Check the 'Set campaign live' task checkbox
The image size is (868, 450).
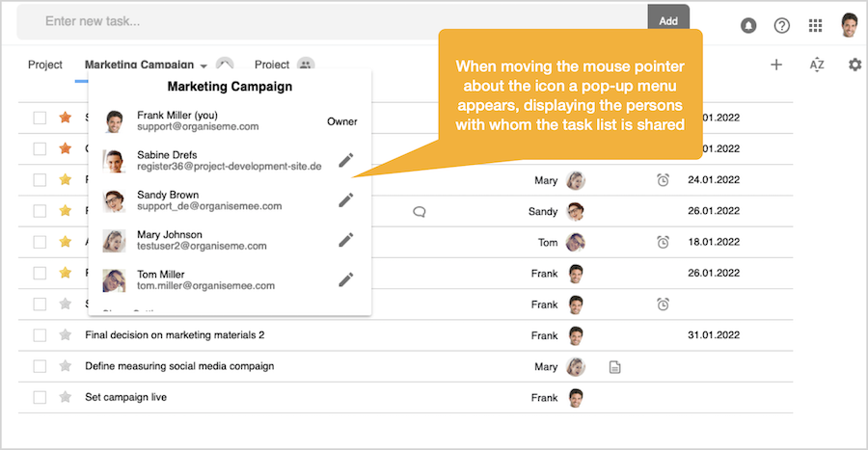pos(40,397)
